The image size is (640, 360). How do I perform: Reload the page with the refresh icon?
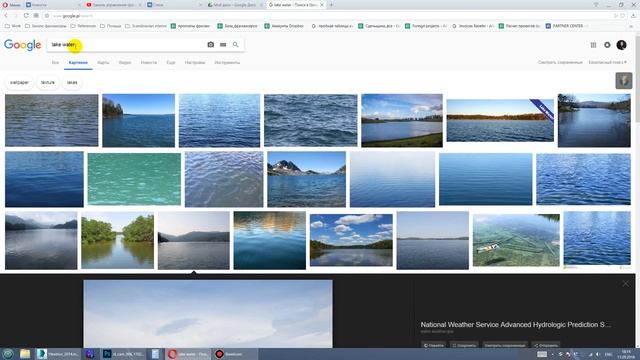pyautogui.click(x=26, y=16)
